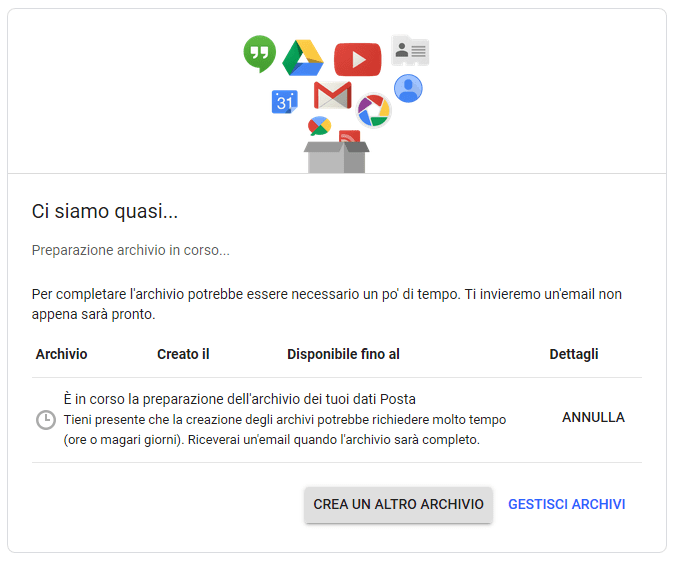
Task: Click the blue profile avatar icon
Action: click(408, 88)
